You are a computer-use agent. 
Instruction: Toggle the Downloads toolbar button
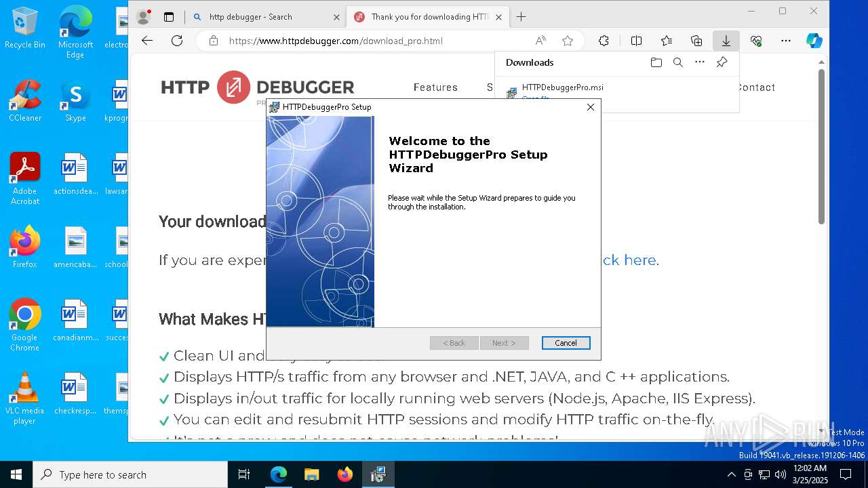click(x=726, y=41)
